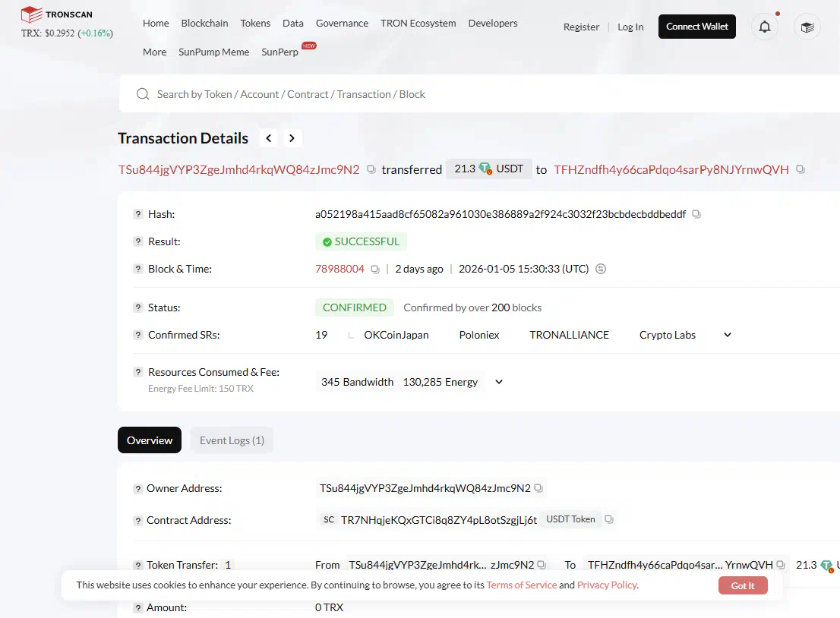Copy the USDT contract address
This screenshot has height=618, width=840.
[608, 520]
